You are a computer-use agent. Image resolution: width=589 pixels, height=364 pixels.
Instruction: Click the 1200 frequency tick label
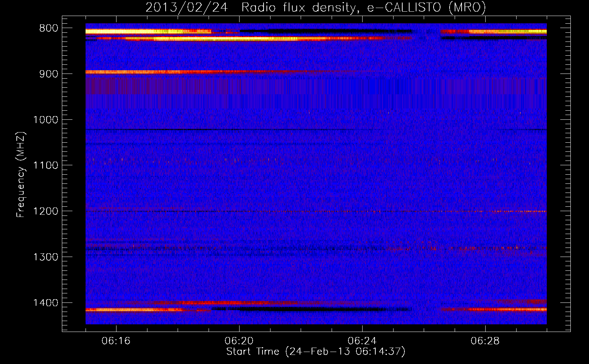point(46,211)
